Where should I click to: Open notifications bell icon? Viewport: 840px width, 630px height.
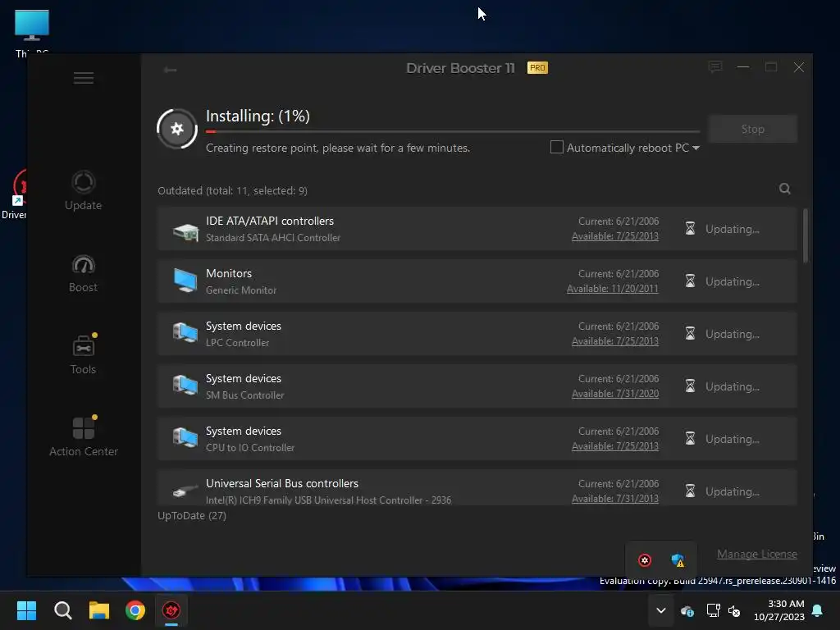pos(818,610)
